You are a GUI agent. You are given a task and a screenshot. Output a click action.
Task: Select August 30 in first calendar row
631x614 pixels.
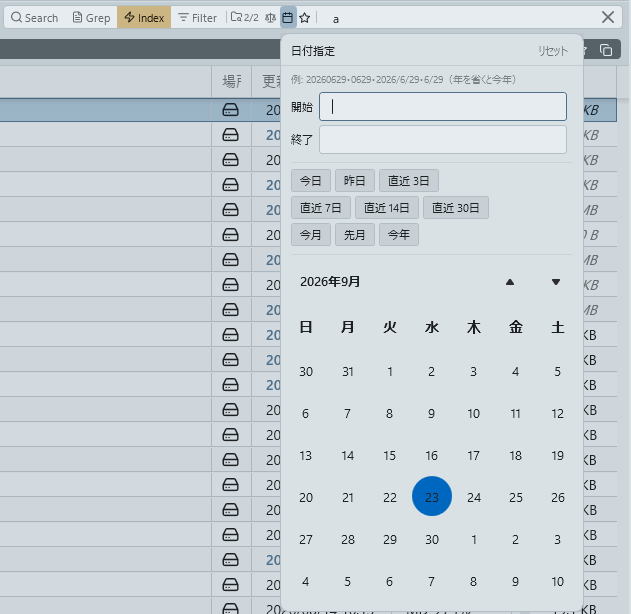tap(305, 371)
